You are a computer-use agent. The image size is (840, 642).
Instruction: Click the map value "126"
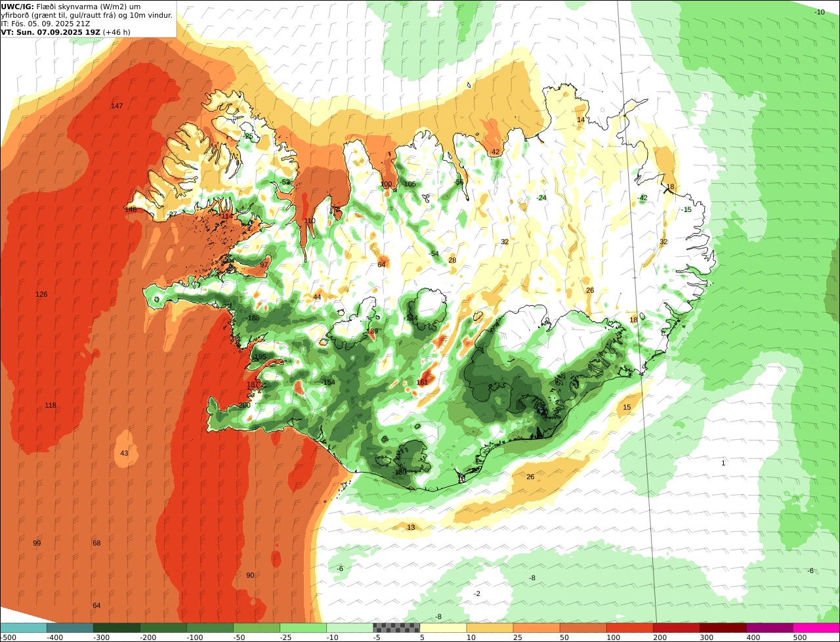pos(41,294)
